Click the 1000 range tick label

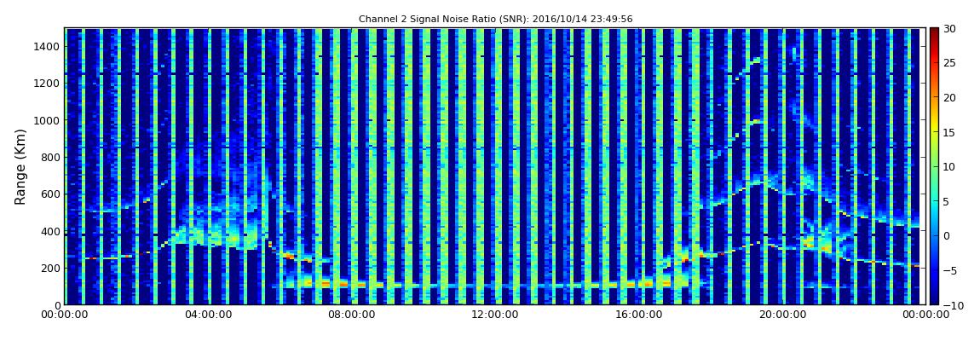click(48, 120)
